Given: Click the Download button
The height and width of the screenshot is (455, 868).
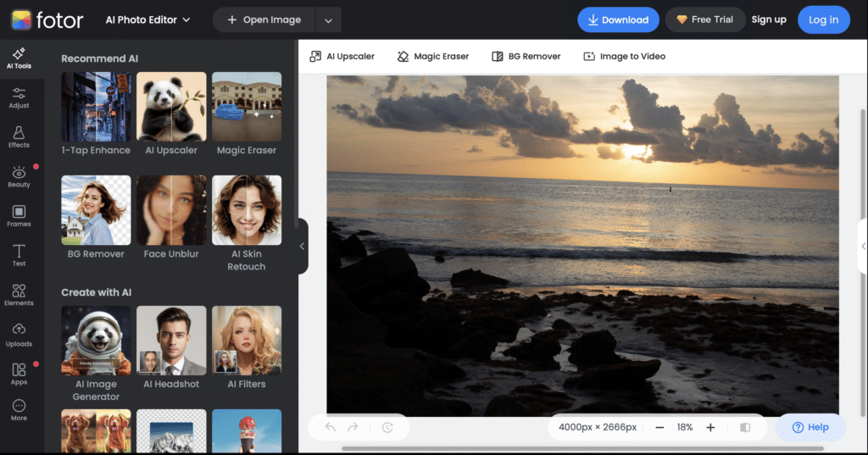Looking at the screenshot, I should click(618, 20).
